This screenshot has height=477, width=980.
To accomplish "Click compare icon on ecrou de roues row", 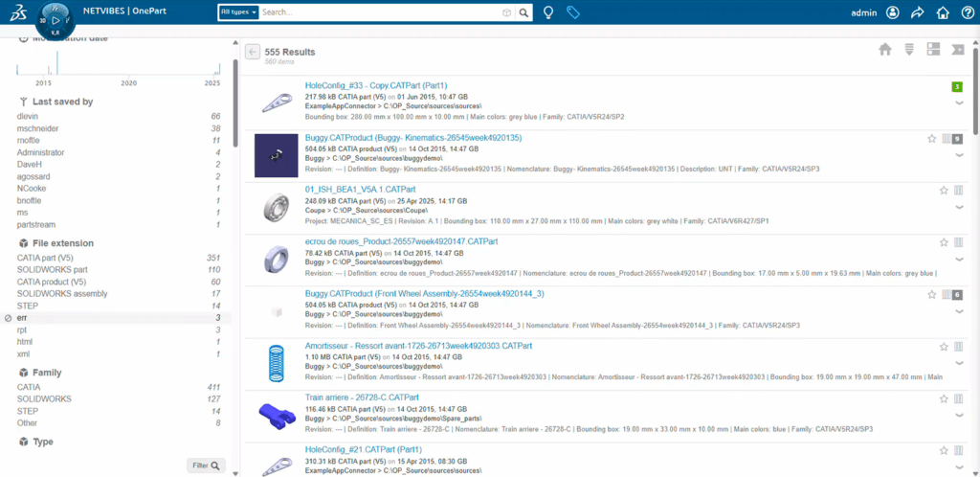I will click(x=959, y=242).
